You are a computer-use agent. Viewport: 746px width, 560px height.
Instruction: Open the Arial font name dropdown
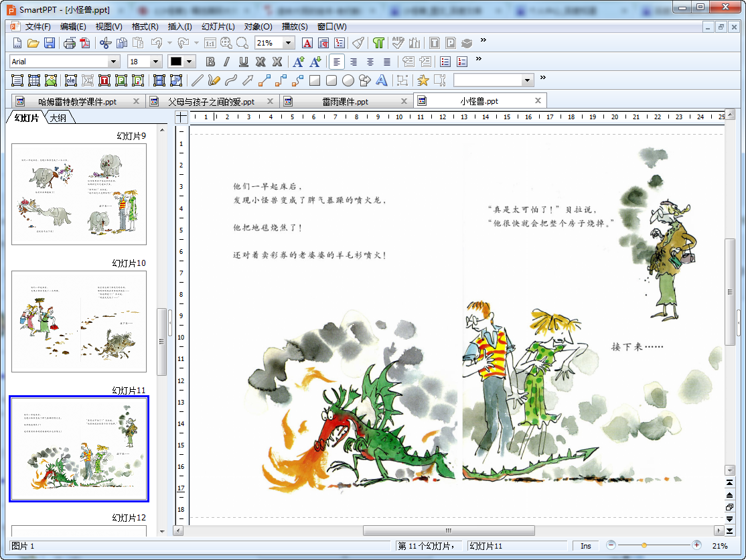tap(113, 62)
